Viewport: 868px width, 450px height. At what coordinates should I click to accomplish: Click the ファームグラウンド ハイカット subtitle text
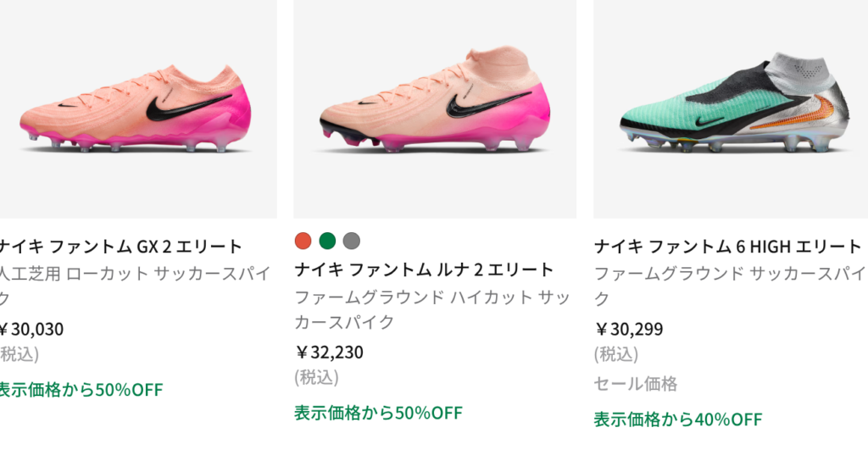point(432,297)
